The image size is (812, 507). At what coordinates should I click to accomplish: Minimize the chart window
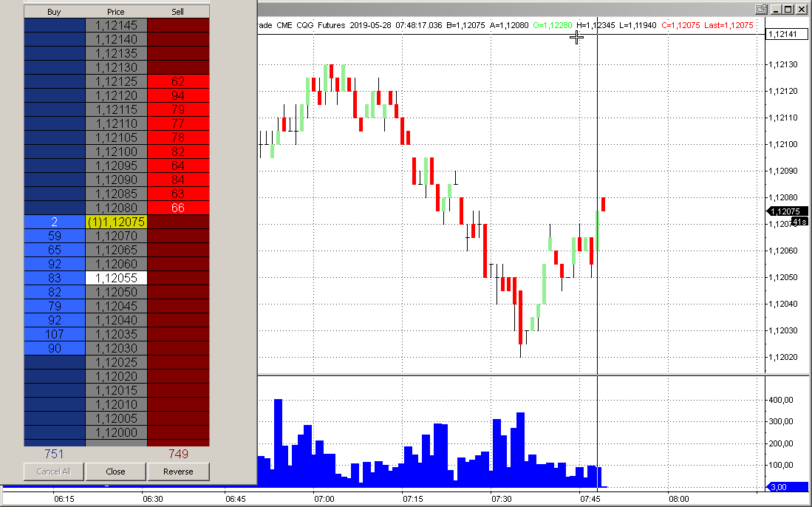point(776,9)
